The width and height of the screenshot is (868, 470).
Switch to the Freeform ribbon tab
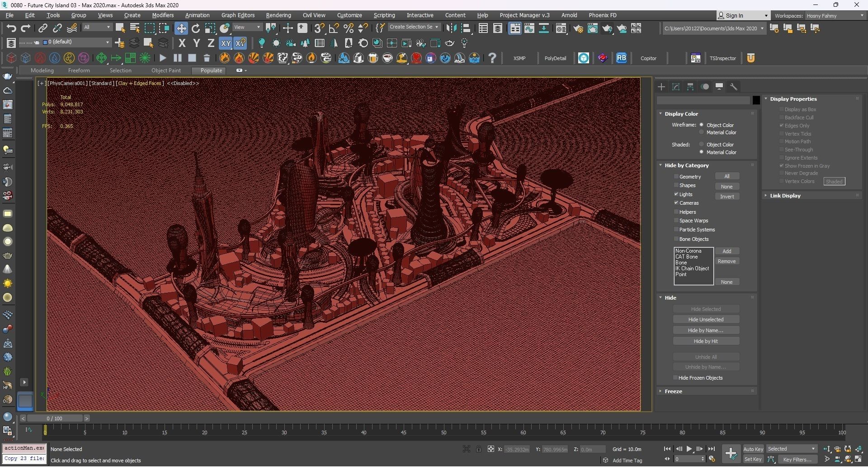pos(79,70)
